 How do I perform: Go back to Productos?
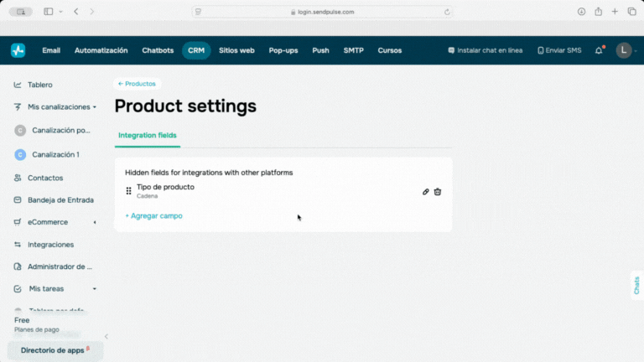click(136, 84)
